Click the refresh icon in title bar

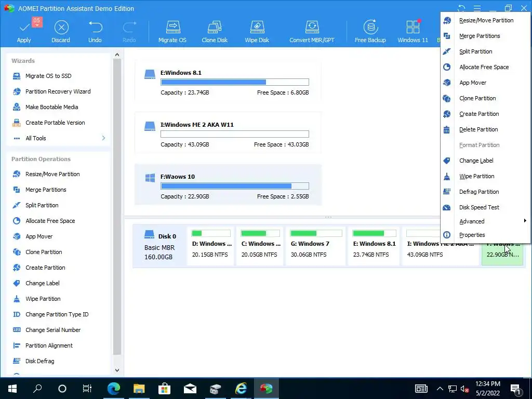tap(461, 8)
